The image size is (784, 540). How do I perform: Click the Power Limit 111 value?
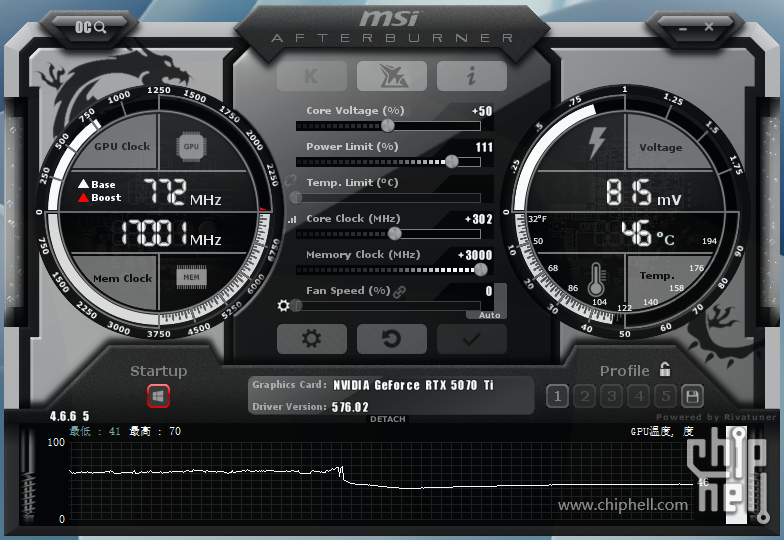pyautogui.click(x=484, y=147)
